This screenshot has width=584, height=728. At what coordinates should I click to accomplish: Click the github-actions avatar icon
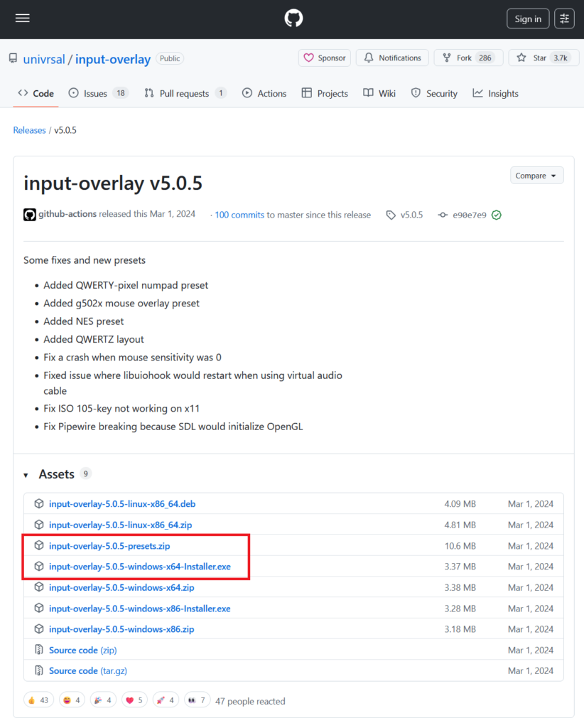tap(30, 215)
